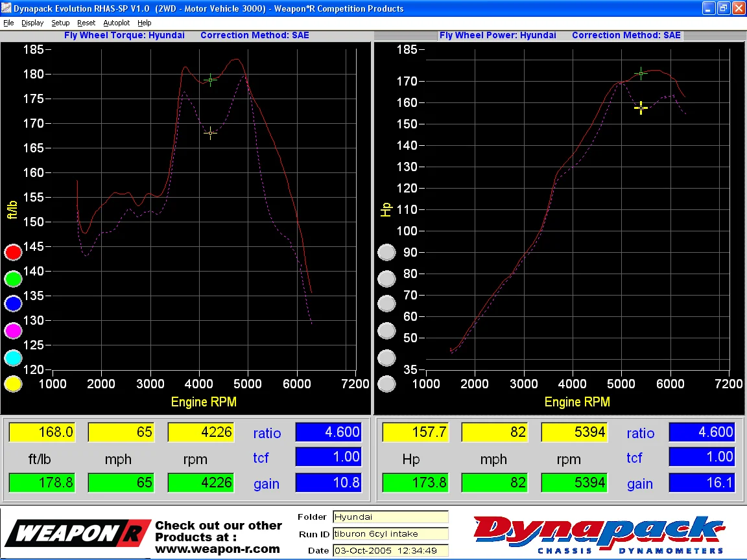Open the Autoplot menu
747x560 pixels.
pos(116,23)
